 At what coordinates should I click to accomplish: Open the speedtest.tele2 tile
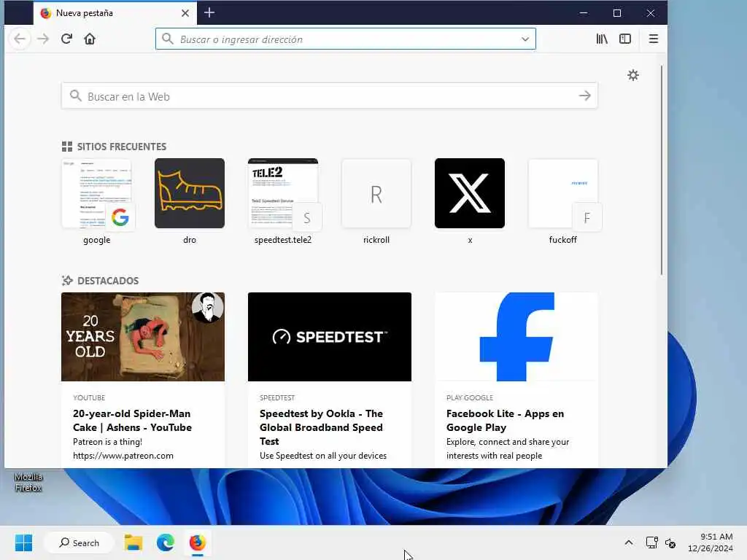[x=283, y=193]
